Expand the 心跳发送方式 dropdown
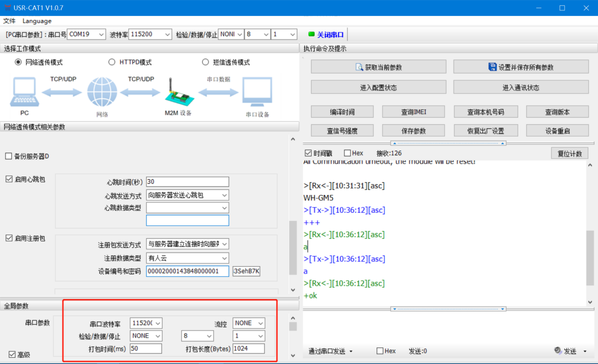The width and height of the screenshot is (598, 364). tap(224, 195)
